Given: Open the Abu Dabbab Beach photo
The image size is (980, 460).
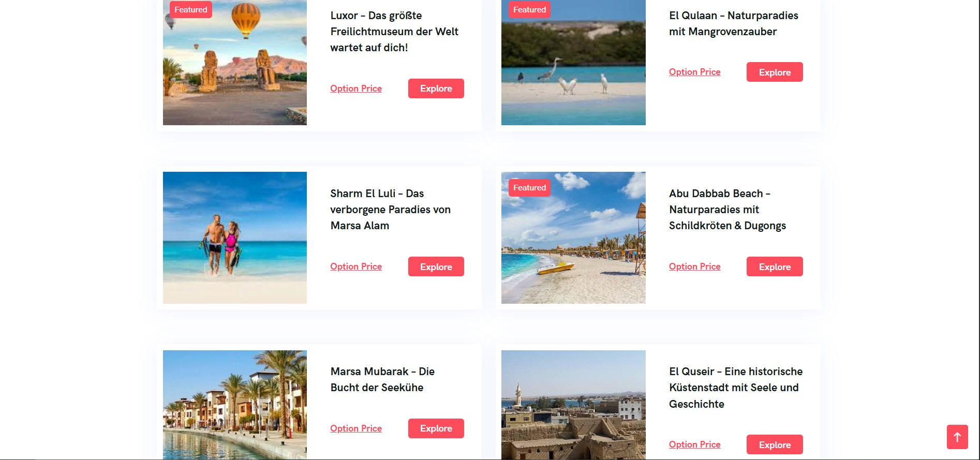Looking at the screenshot, I should click(x=573, y=238).
